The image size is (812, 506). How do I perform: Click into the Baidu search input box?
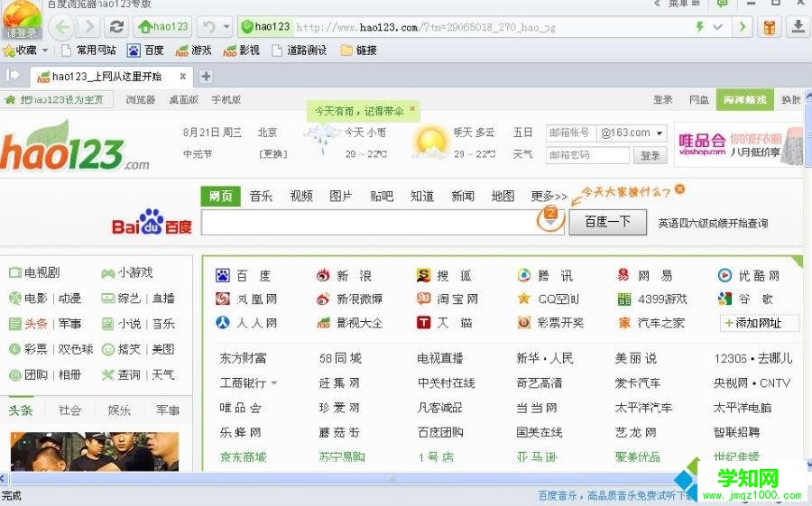(x=369, y=222)
